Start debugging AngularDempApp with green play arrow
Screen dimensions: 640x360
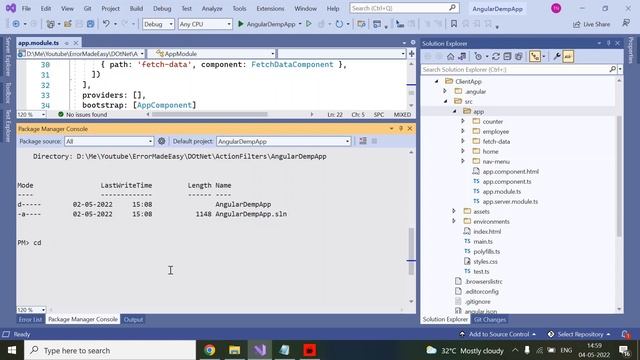pyautogui.click(x=241, y=24)
